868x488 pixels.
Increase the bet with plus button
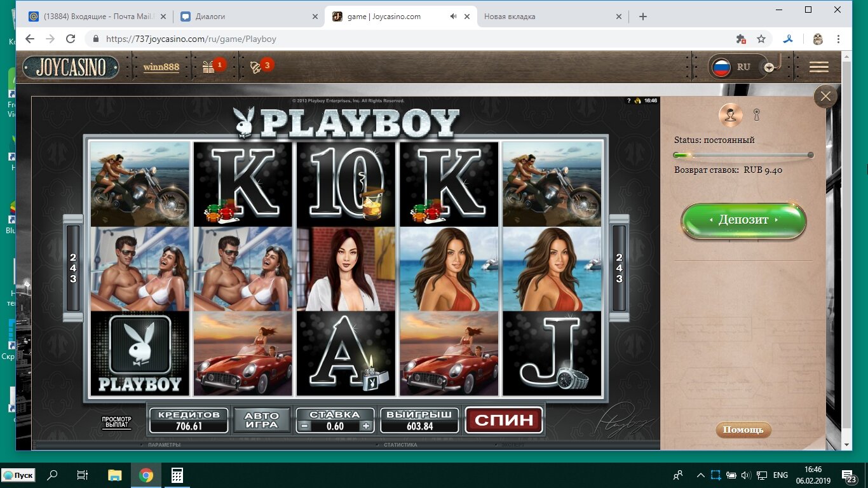[x=365, y=426]
